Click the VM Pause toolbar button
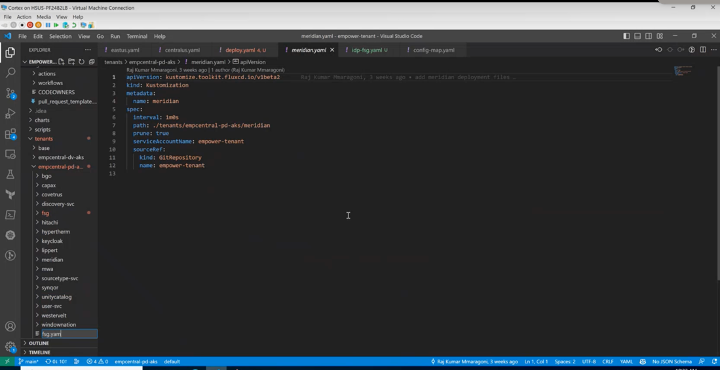This screenshot has width=720, height=370. [x=48, y=25]
